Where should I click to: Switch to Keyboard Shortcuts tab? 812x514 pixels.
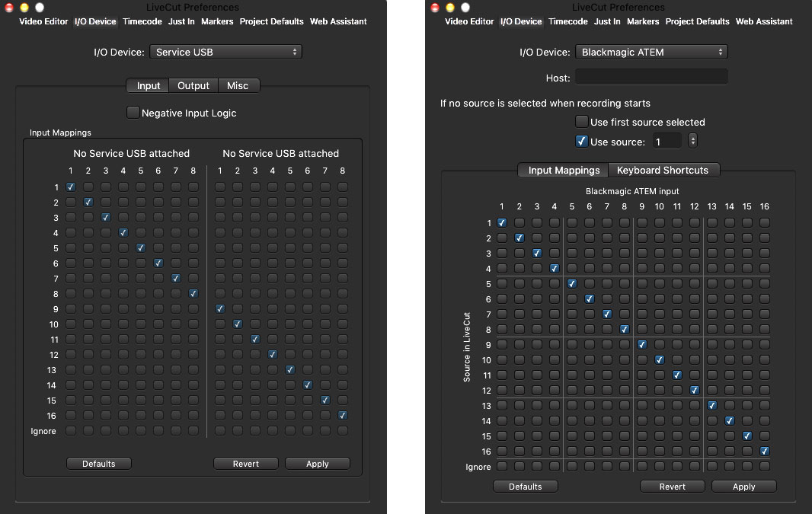click(663, 171)
